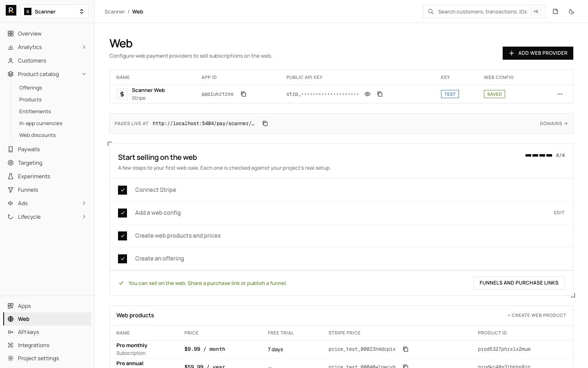Click the Add Web Provider button
The height and width of the screenshot is (368, 588).
(x=538, y=53)
